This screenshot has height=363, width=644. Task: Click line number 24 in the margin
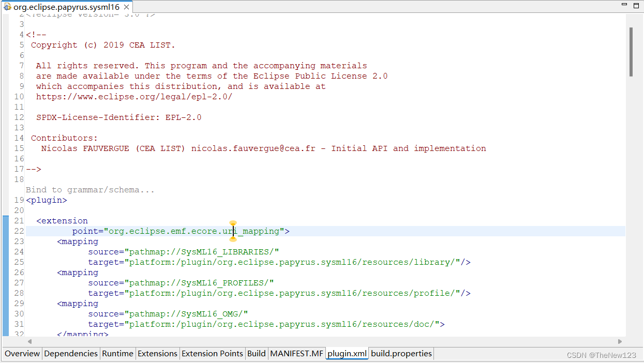[19, 251]
